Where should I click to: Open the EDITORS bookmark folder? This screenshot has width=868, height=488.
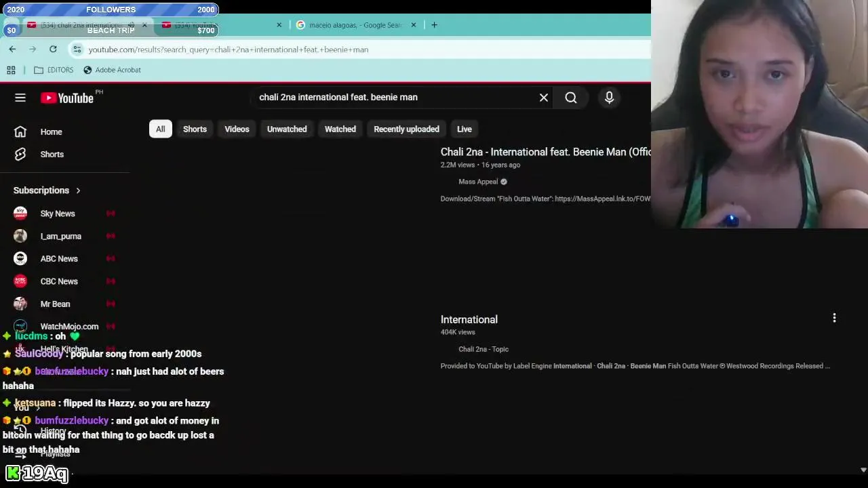click(54, 70)
